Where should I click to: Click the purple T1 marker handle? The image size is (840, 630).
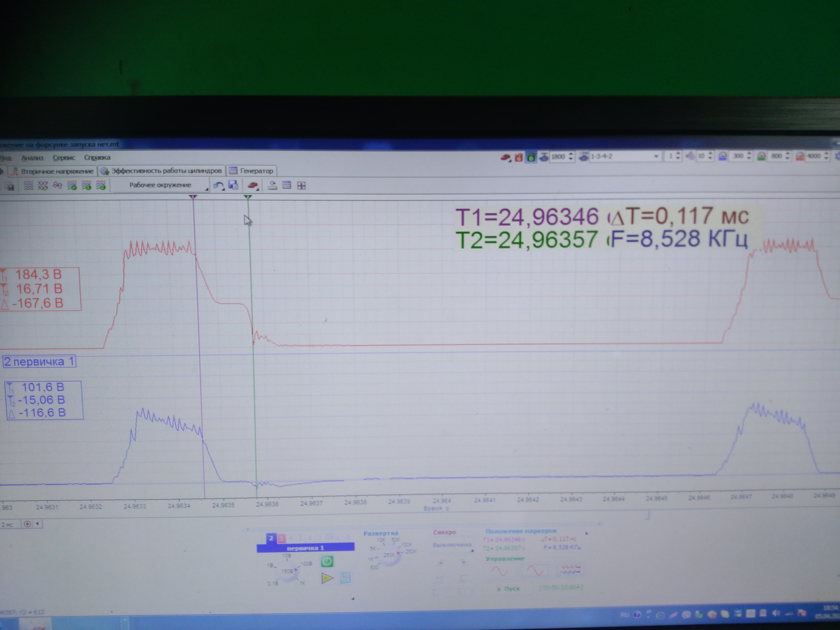(193, 197)
